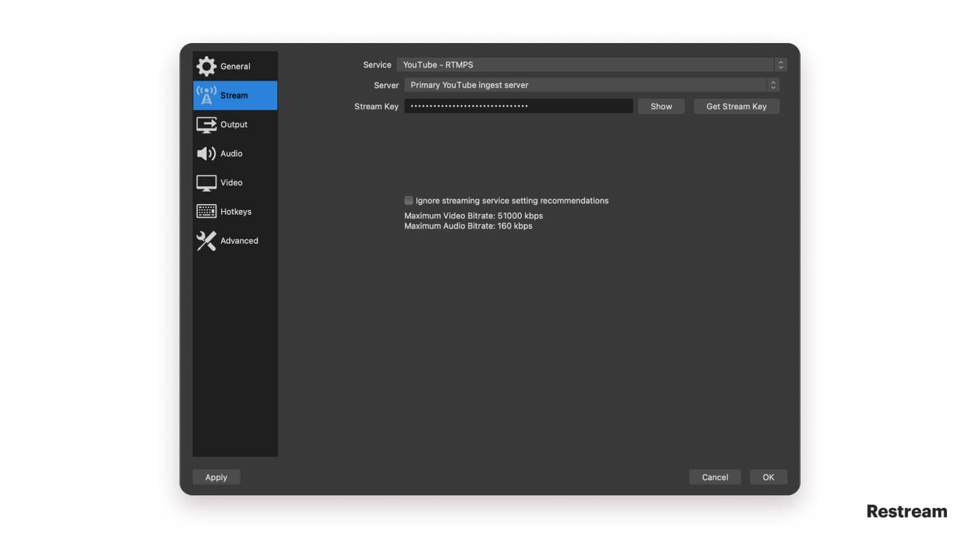
Task: Select the Stream settings section
Action: tap(234, 95)
